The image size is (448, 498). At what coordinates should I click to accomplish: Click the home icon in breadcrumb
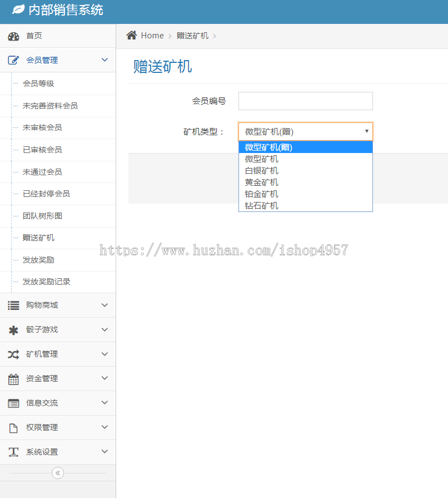132,35
